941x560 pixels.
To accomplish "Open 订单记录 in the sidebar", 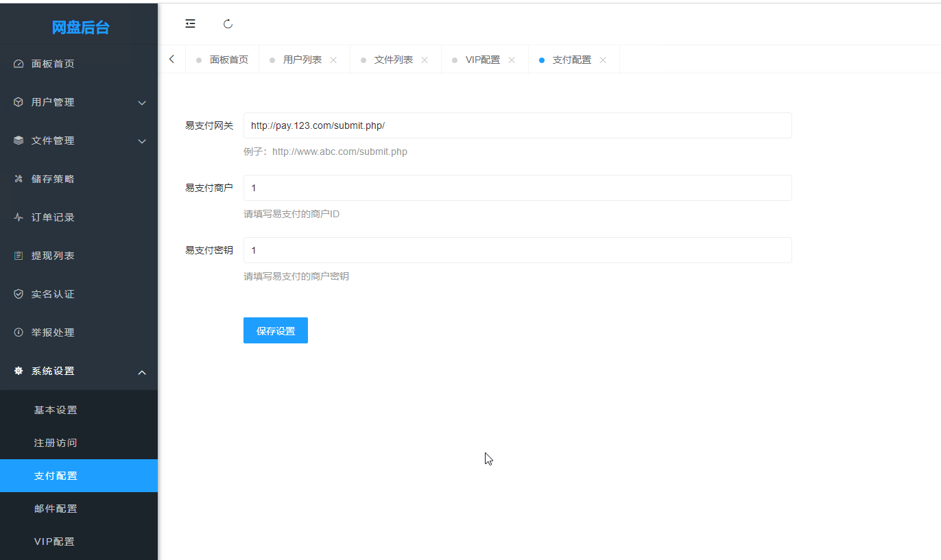I will click(x=79, y=217).
